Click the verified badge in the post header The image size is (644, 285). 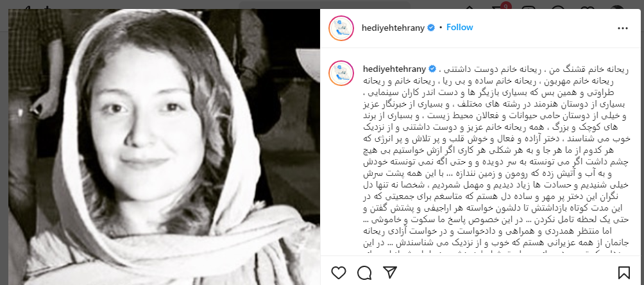click(431, 28)
